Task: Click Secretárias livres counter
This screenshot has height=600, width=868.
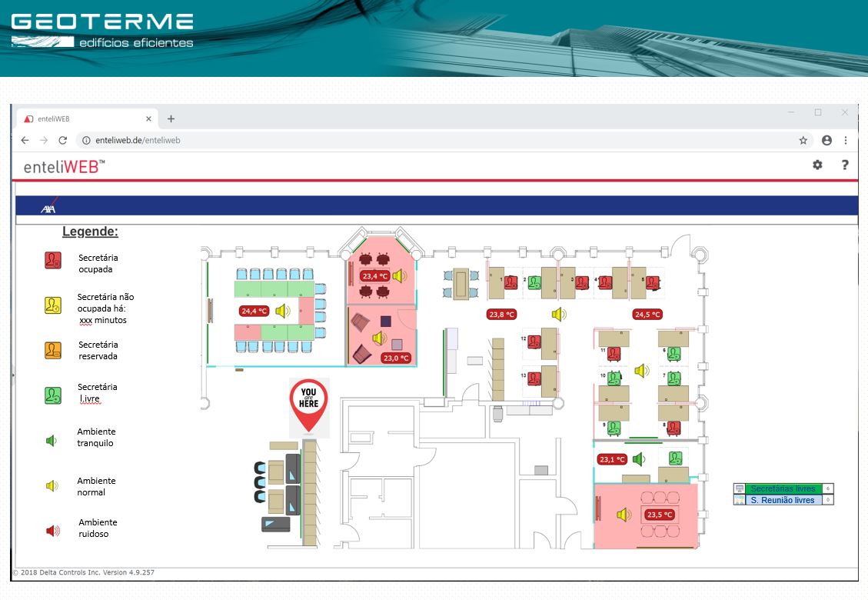Action: 783,488
